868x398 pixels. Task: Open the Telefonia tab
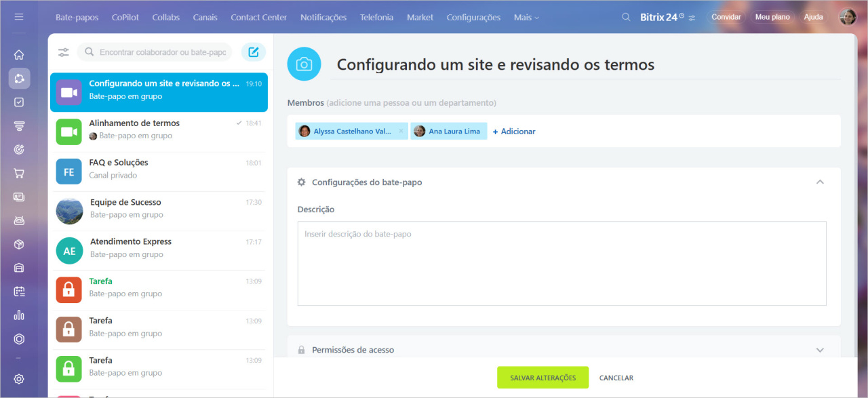tap(376, 17)
